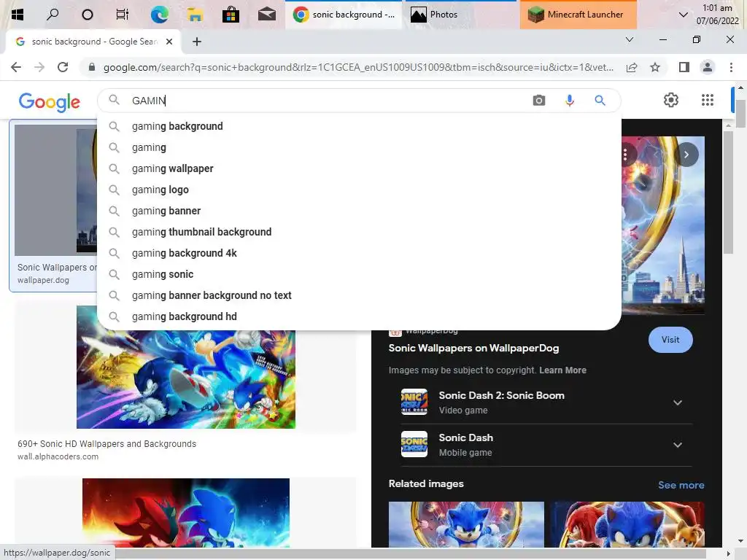The image size is (747, 560).
Task: Open related image with Knuckles and Tails
Action: click(627, 524)
